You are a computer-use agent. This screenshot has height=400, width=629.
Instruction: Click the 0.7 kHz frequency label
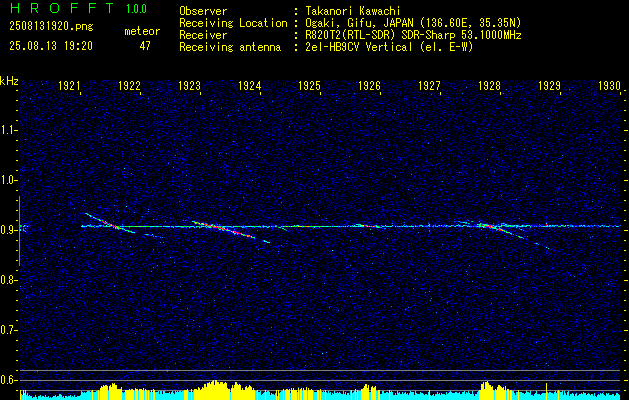(x=9, y=330)
